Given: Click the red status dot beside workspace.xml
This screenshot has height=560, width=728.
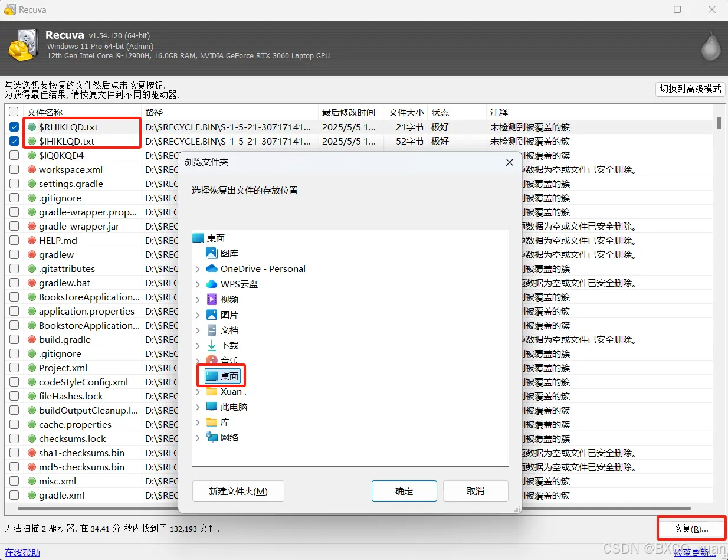Looking at the screenshot, I should coord(32,170).
